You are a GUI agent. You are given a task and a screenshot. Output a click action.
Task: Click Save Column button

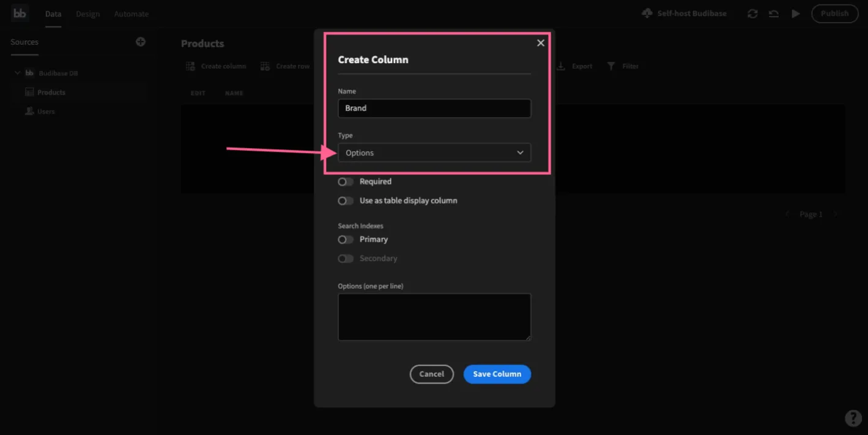[497, 374]
